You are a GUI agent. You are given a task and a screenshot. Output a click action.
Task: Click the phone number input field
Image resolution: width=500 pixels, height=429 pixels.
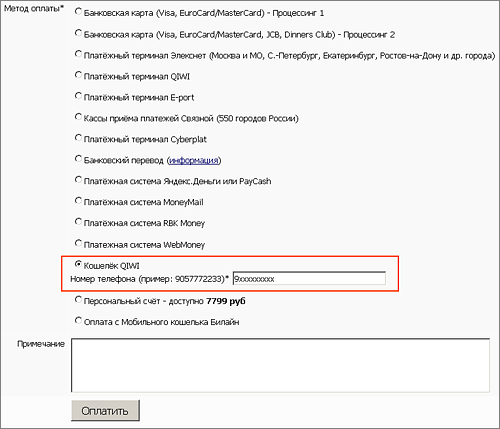[x=309, y=278]
